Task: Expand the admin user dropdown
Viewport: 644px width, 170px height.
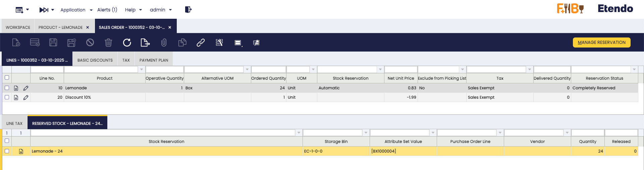Action: pos(161,10)
